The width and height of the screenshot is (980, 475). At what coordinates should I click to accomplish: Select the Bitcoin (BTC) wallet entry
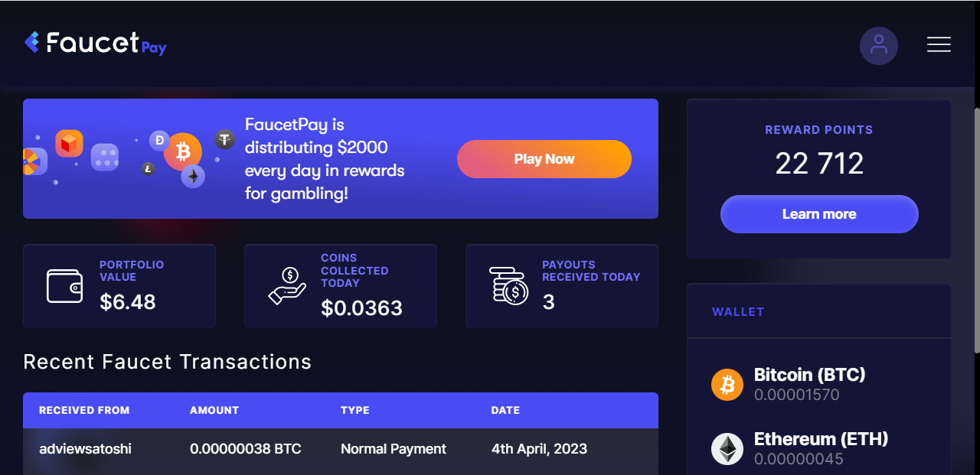point(819,385)
